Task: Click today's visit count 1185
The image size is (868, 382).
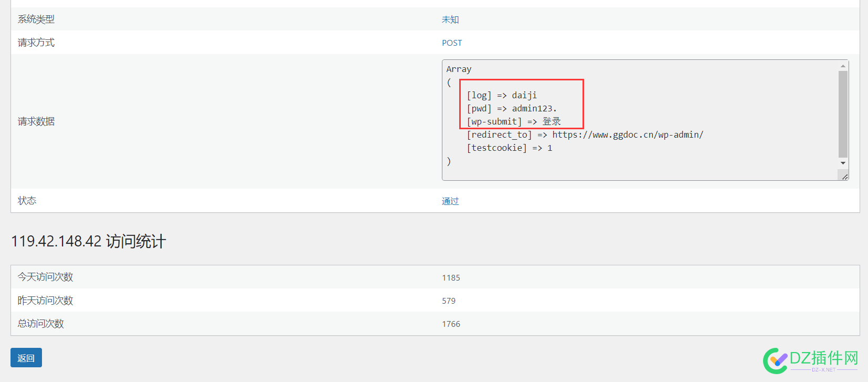Action: point(451,277)
